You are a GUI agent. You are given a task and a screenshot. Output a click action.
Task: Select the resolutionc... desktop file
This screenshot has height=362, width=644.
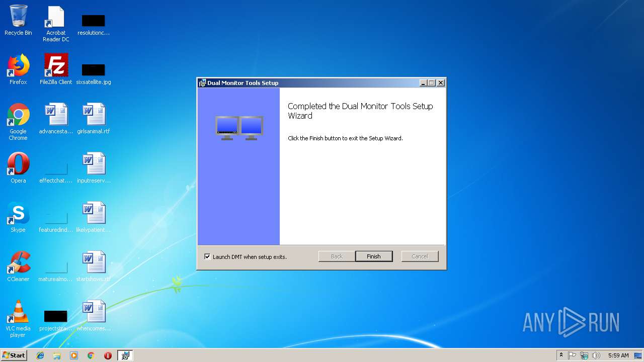(x=94, y=24)
